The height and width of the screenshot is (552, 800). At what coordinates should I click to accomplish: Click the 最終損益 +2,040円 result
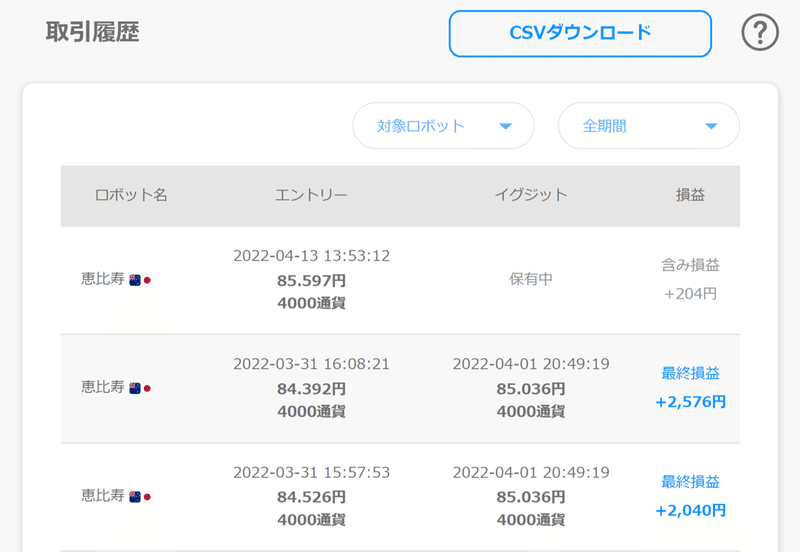tap(690, 496)
